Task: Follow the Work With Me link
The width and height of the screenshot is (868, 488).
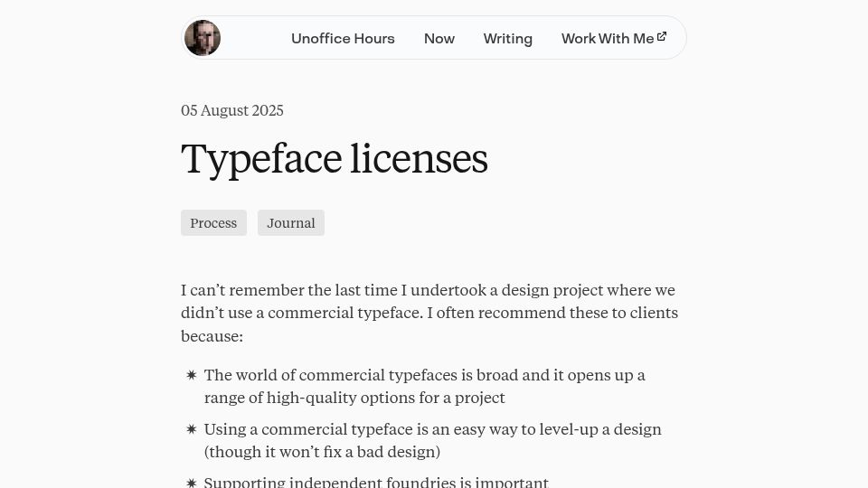Action: pos(613,39)
